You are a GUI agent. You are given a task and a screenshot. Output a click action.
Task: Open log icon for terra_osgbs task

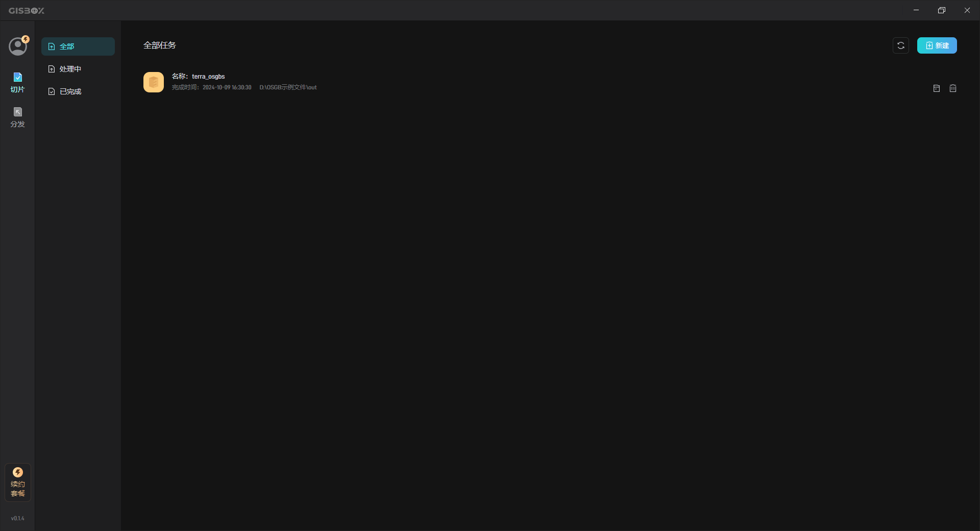pyautogui.click(x=937, y=88)
